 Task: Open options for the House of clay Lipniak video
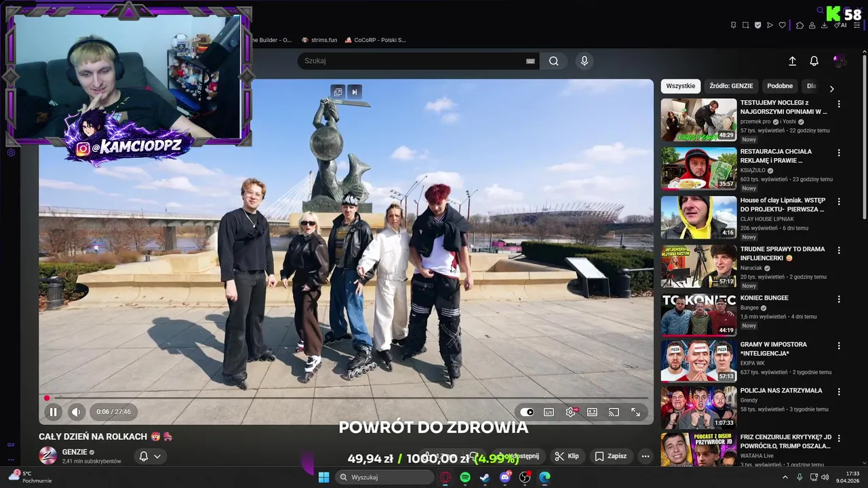(839, 201)
